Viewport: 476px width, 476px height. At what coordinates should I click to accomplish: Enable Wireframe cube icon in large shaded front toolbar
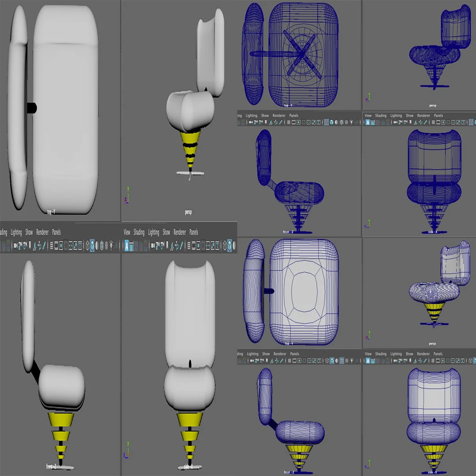(x=87, y=246)
